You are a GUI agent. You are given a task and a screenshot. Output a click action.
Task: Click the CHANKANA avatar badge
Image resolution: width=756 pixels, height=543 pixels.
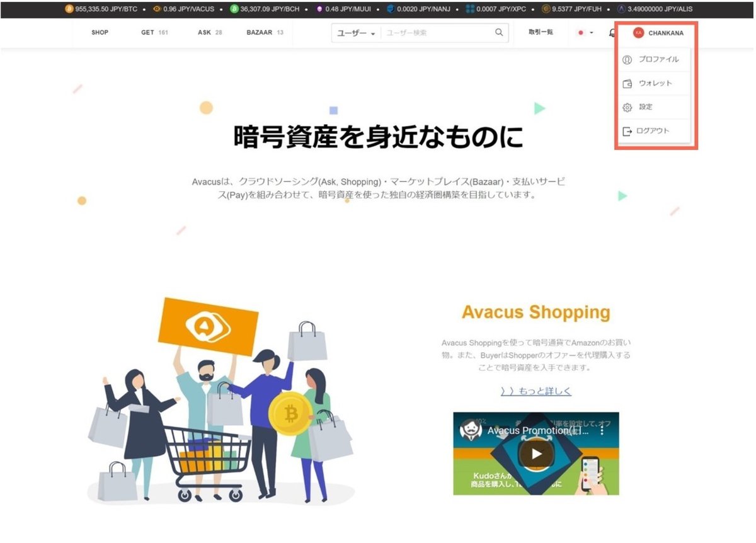click(639, 33)
